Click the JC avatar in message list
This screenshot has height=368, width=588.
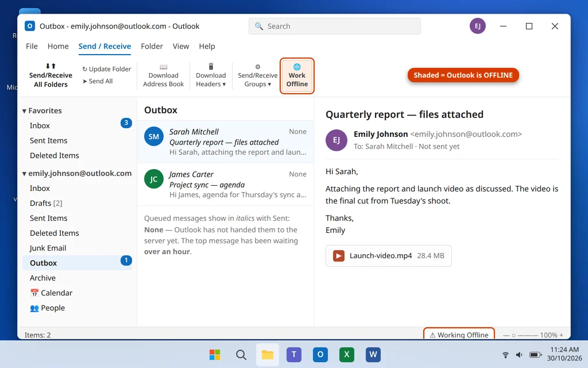pyautogui.click(x=154, y=179)
